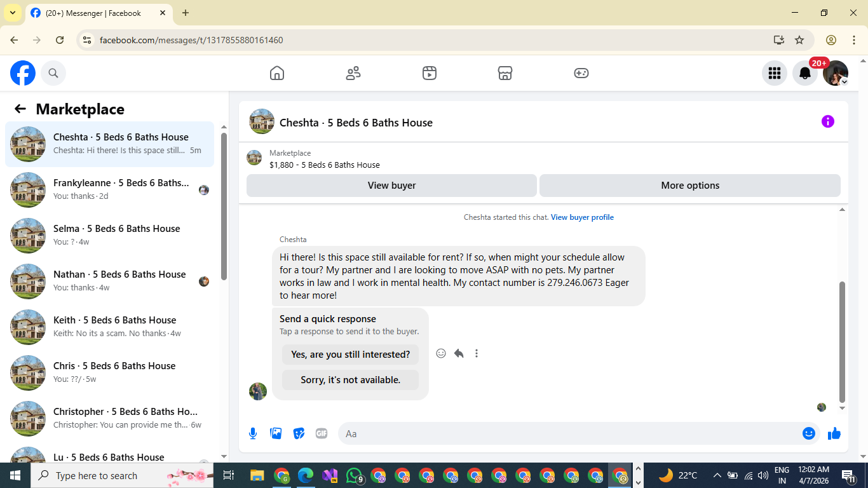Viewport: 868px width, 488px height.
Task: Choose a GIF with the GIF icon
Action: (322, 433)
